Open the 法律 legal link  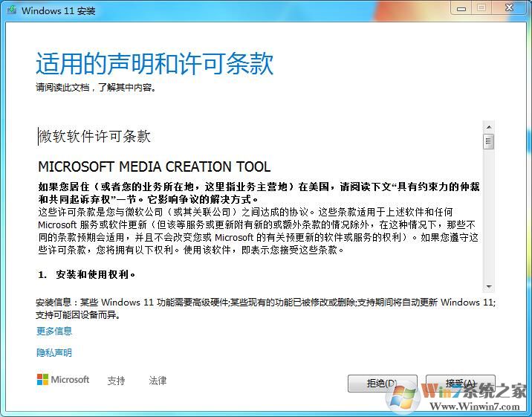click(158, 381)
